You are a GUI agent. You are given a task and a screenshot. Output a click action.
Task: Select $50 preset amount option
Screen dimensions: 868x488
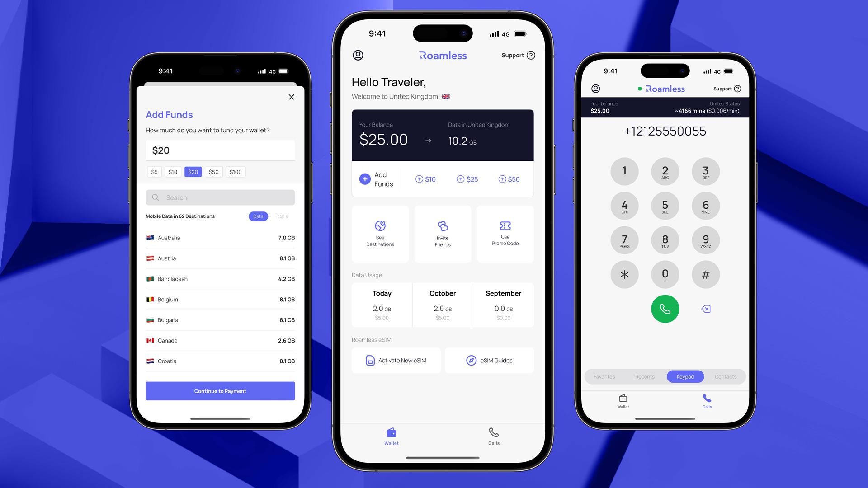pyautogui.click(x=213, y=172)
